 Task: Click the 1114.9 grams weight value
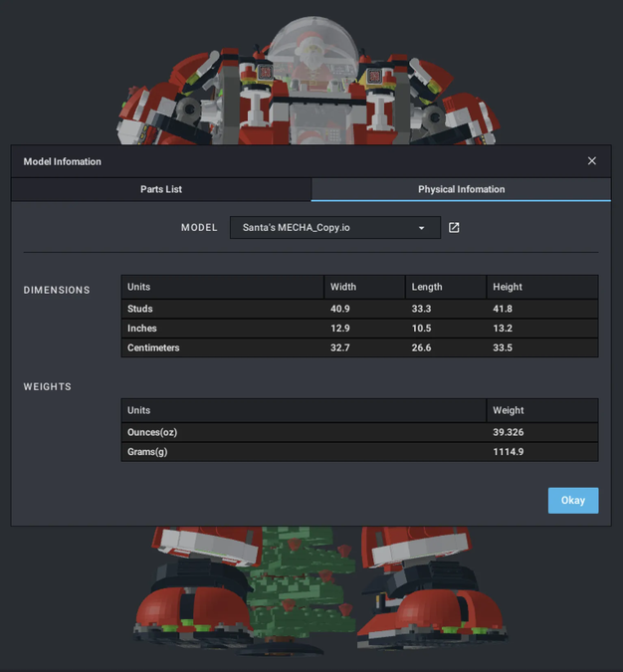point(508,452)
